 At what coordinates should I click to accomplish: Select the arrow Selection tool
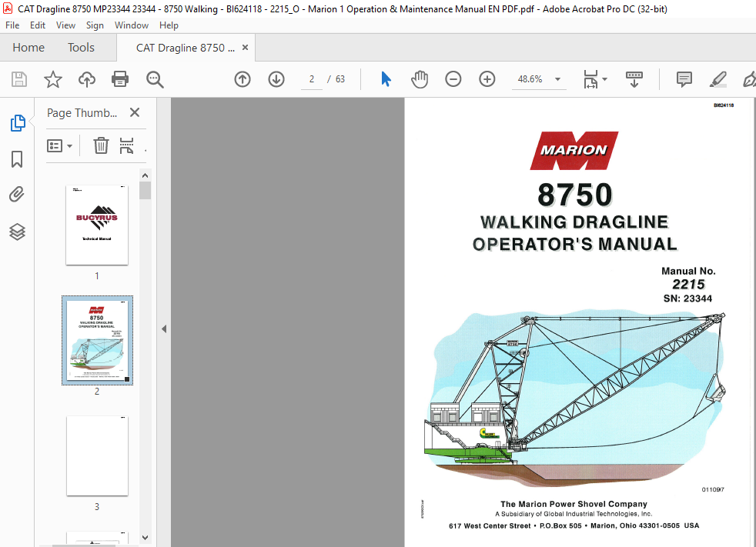[386, 79]
